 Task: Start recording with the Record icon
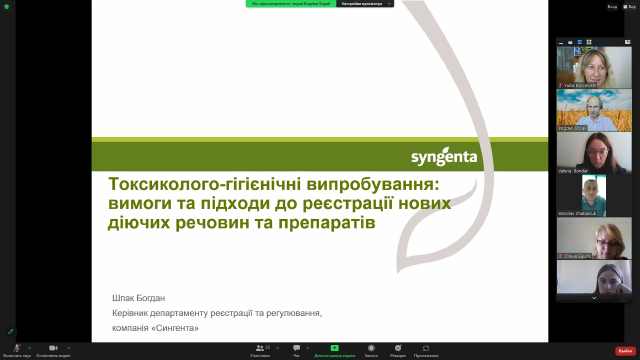point(371,349)
